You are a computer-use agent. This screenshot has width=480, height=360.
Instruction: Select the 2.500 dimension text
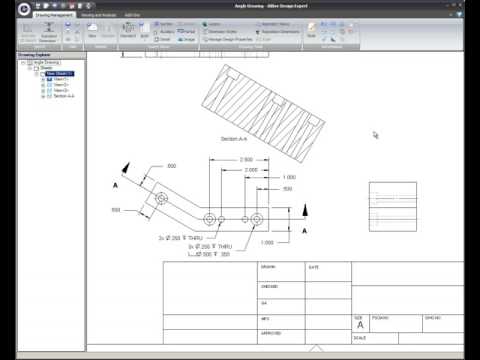coord(246,160)
